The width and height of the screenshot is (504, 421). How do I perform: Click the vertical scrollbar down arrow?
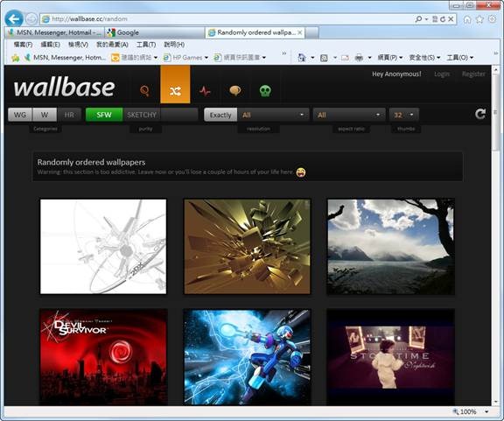[495, 402]
